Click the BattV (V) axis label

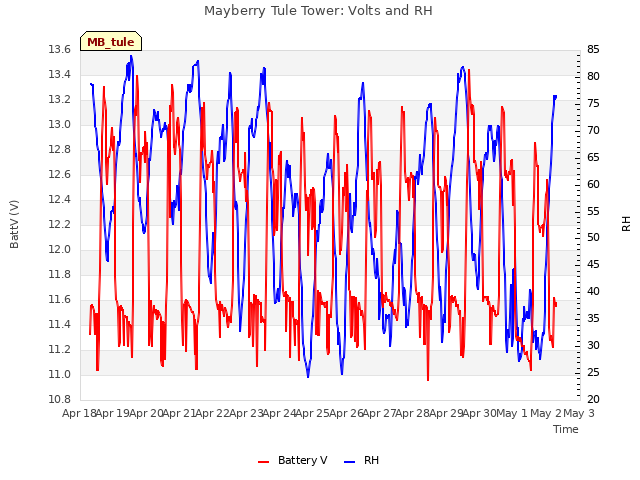[x=14, y=224]
